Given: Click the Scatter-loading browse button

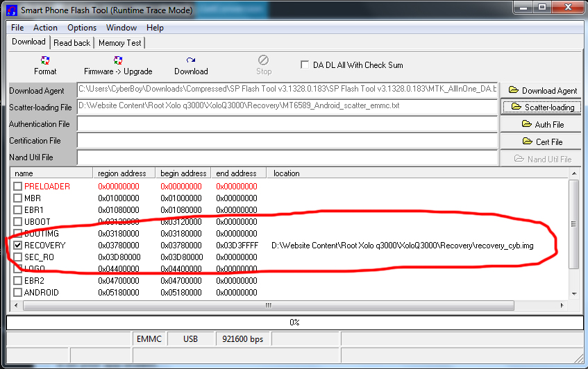Looking at the screenshot, I should 542,107.
